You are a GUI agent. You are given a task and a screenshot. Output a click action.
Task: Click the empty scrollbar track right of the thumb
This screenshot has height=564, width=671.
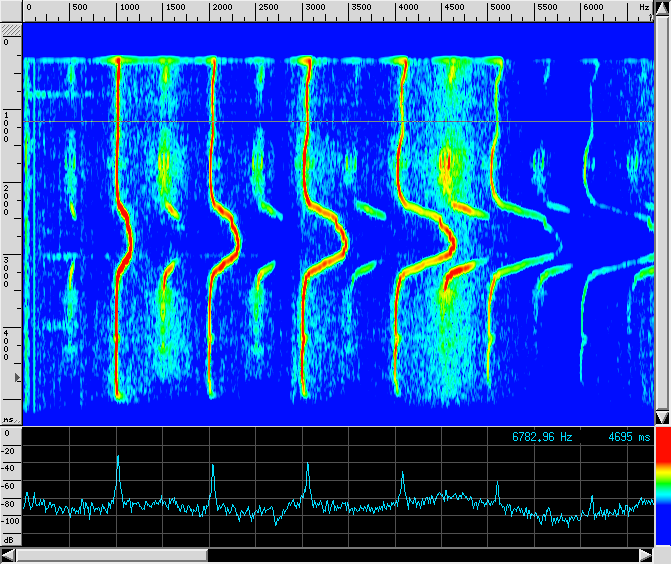420,555
